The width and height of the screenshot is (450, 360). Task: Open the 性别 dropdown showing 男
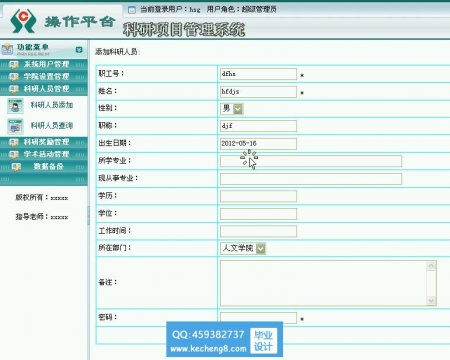coord(232,109)
